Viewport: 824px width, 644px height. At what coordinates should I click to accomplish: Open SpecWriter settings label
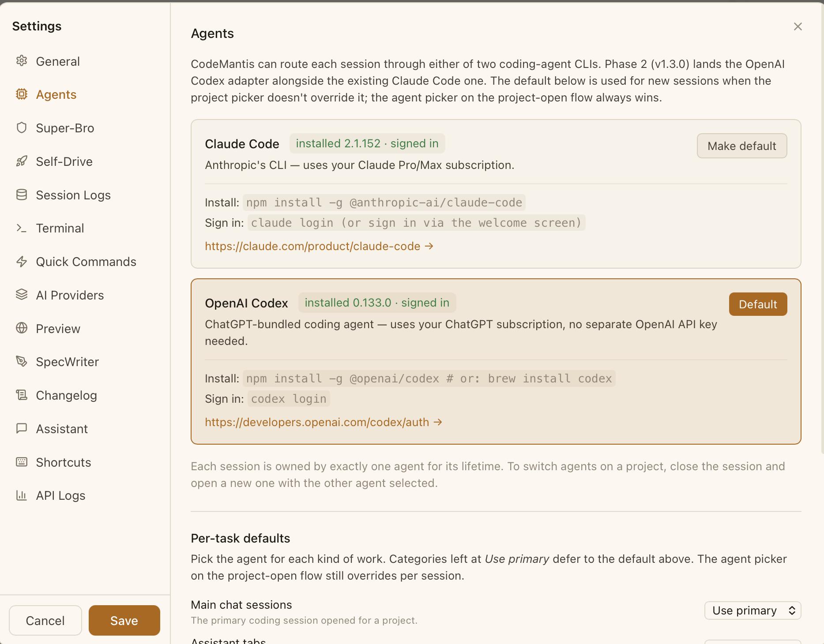(68, 362)
